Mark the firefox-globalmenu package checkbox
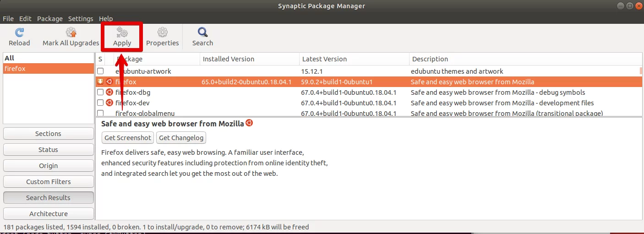This screenshot has height=234, width=644. (x=100, y=113)
